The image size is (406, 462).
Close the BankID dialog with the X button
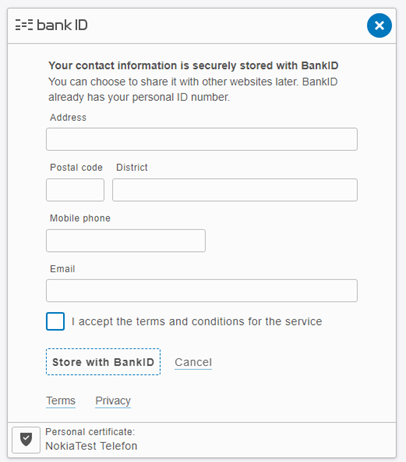(x=379, y=25)
